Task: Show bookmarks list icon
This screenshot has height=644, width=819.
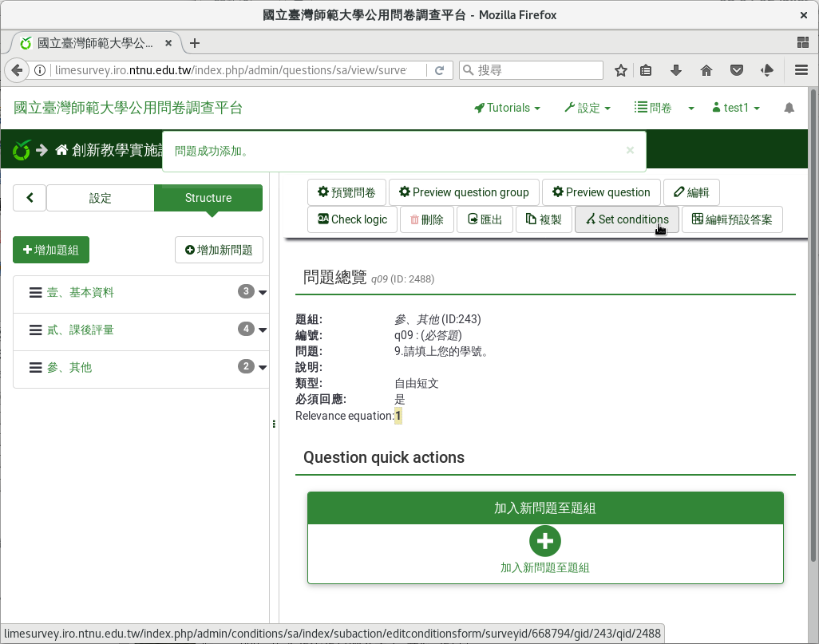Action: click(x=646, y=70)
